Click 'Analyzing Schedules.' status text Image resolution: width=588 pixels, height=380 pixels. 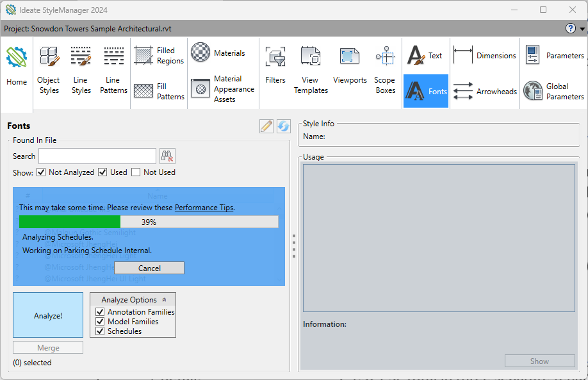point(58,237)
